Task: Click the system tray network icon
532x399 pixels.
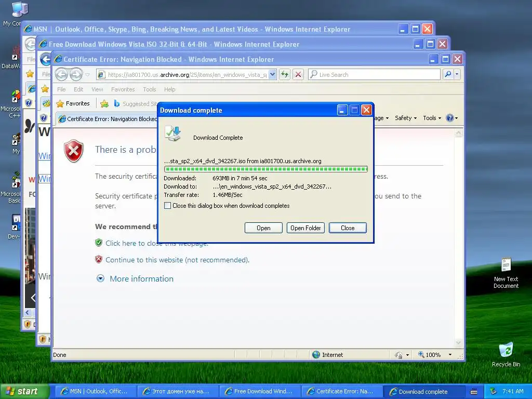Action: [x=494, y=392]
